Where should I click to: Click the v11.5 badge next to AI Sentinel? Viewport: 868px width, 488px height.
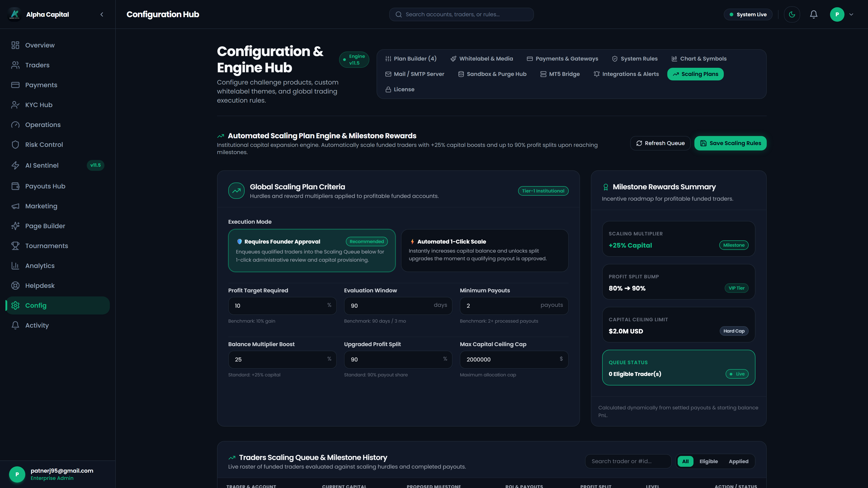tap(95, 165)
